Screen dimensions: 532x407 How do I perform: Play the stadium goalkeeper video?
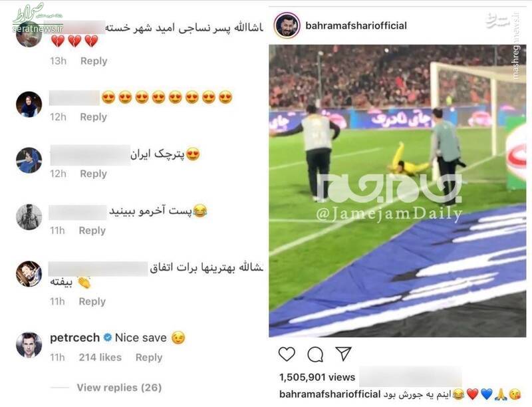397,191
